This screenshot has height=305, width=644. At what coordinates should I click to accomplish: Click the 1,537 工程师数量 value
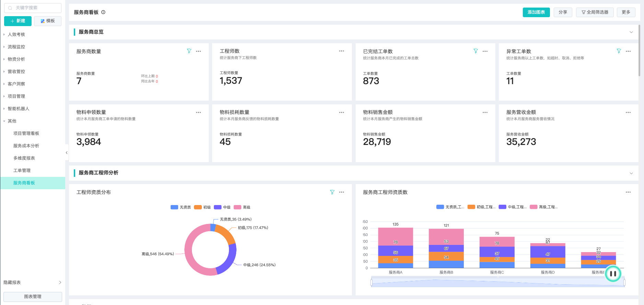coord(231,81)
